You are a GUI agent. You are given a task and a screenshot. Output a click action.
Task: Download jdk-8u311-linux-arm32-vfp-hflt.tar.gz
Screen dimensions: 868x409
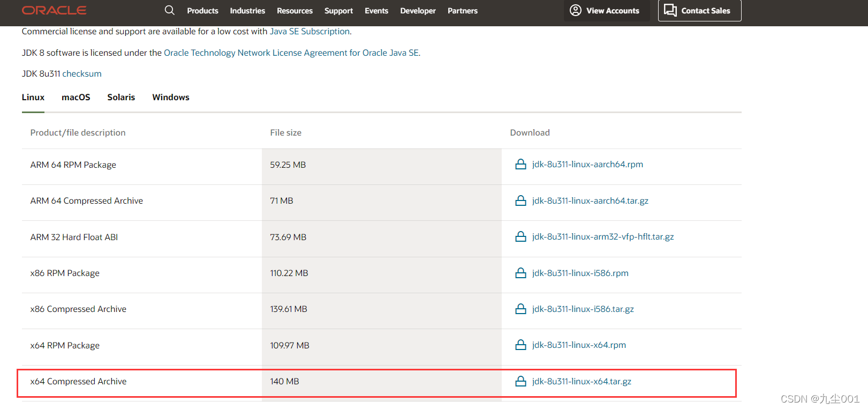pos(603,236)
